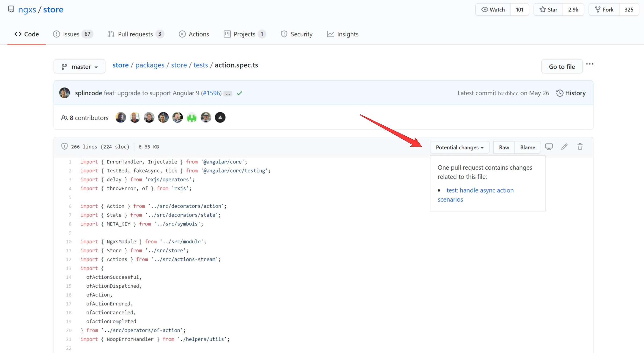Viewport: 644px width, 353px height.
Task: Delete this file with the trash icon
Action: tap(580, 147)
